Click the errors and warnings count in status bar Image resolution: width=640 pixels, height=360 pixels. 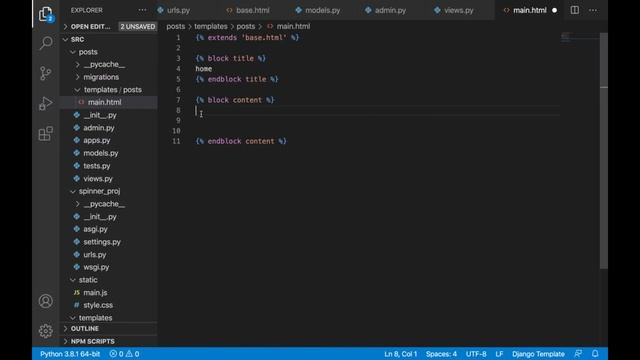pos(124,354)
